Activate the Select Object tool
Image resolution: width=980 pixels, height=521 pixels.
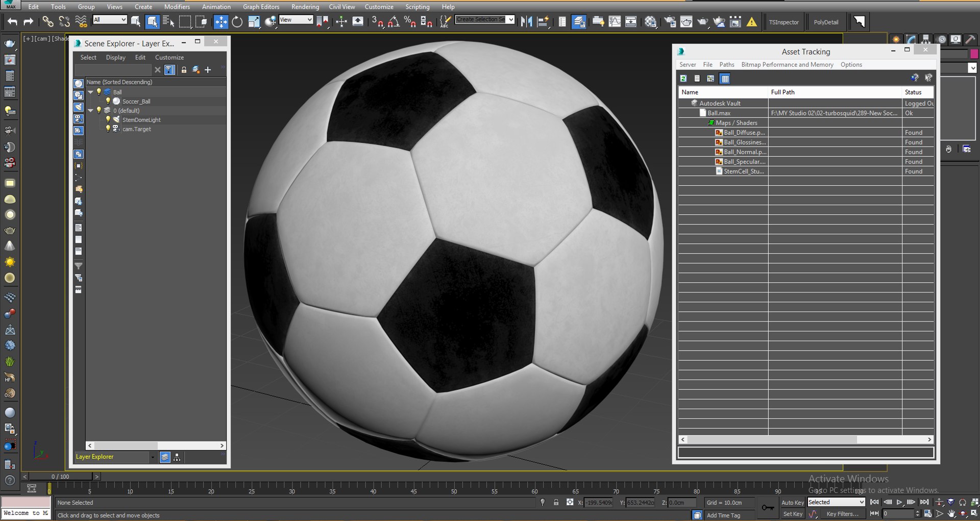click(136, 21)
